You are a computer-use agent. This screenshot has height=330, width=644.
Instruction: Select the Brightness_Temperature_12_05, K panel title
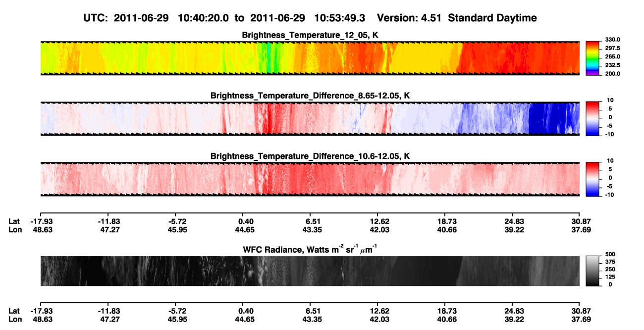310,35
